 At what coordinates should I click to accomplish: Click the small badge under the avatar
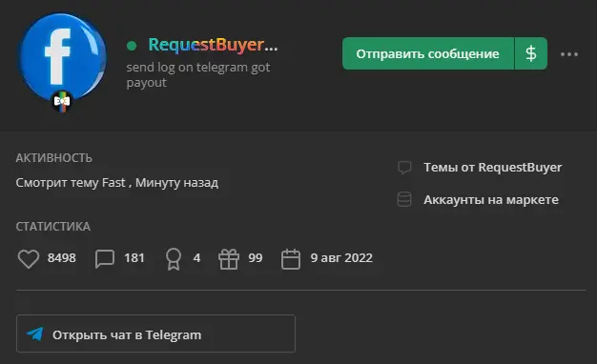click(x=62, y=101)
